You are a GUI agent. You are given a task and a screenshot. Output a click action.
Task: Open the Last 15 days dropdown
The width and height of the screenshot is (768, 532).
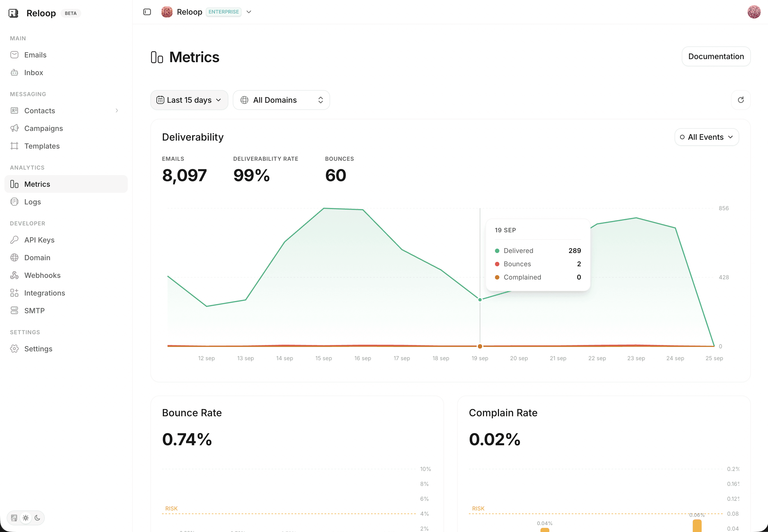189,100
